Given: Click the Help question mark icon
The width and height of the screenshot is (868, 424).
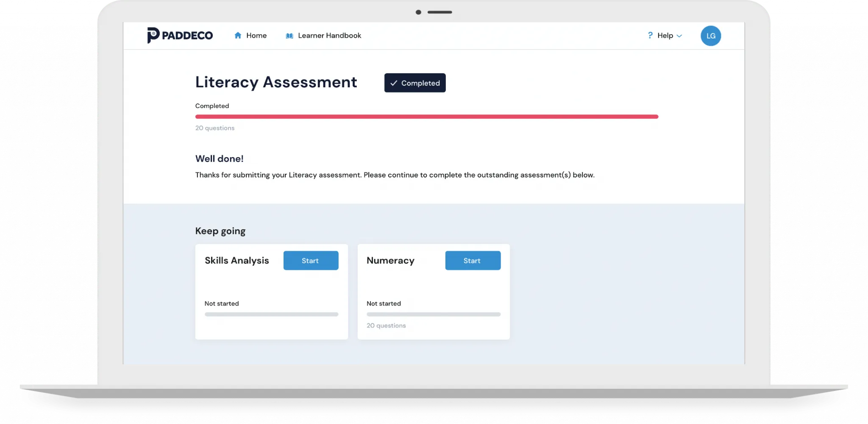Looking at the screenshot, I should pyautogui.click(x=650, y=36).
